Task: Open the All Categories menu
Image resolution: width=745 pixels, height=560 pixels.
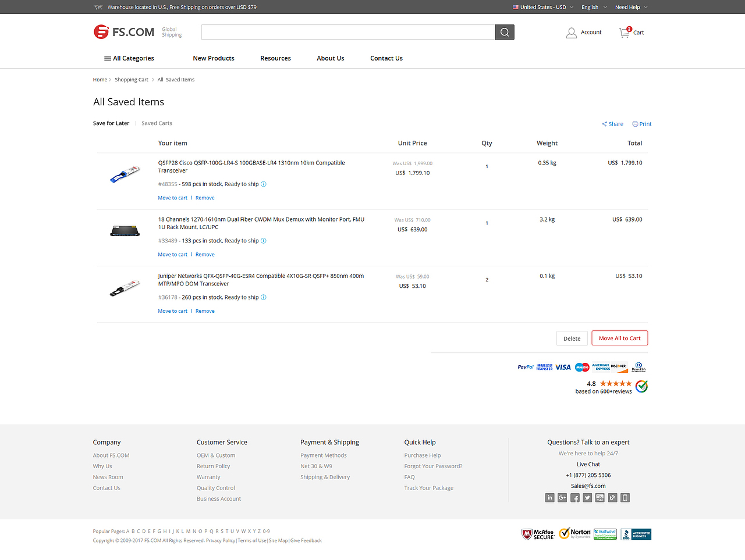Action: click(129, 58)
